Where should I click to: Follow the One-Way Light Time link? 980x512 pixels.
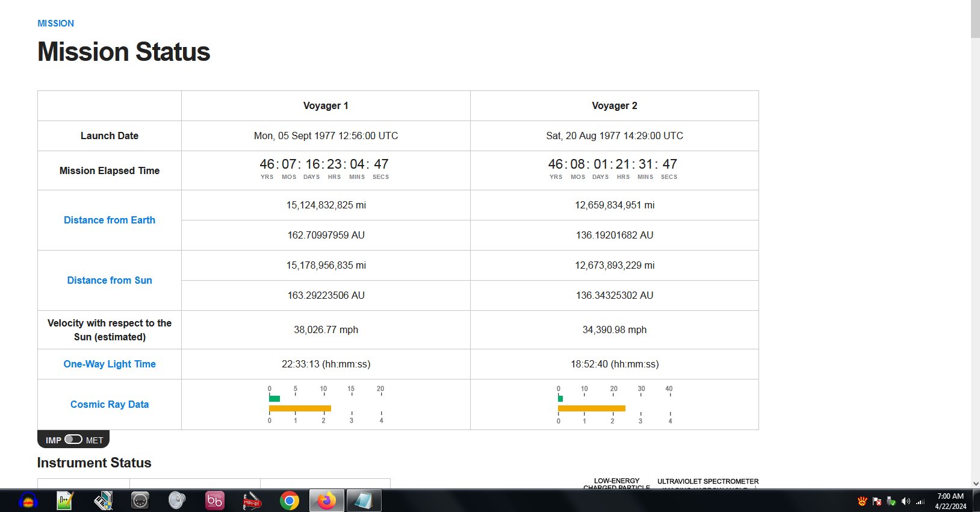[x=110, y=364]
